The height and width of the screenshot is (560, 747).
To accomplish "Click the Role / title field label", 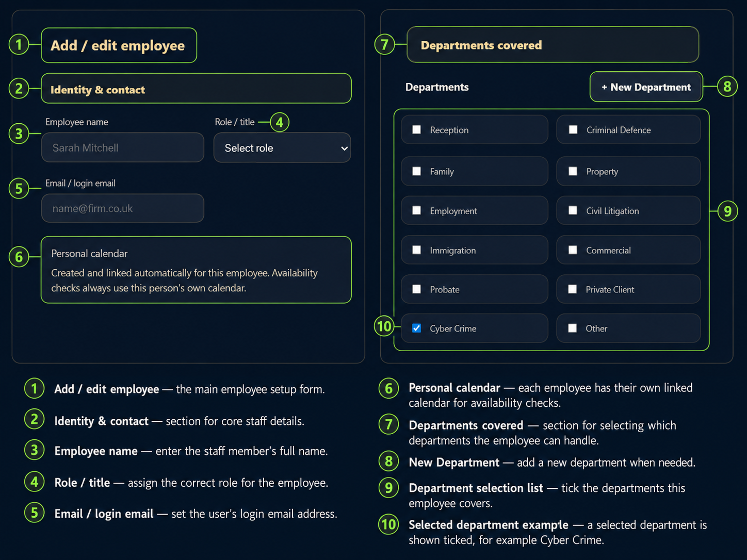I will coord(235,122).
